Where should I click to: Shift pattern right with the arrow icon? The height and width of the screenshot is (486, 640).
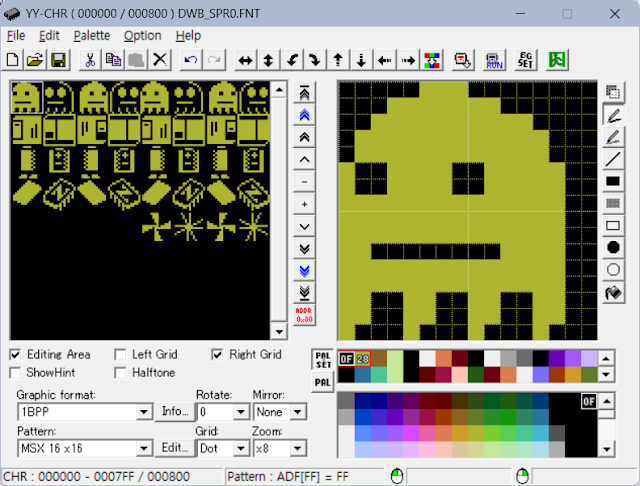click(408, 60)
